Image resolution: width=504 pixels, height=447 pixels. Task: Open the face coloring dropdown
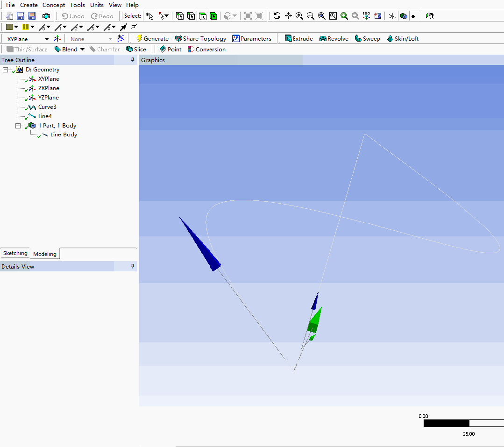[16, 27]
